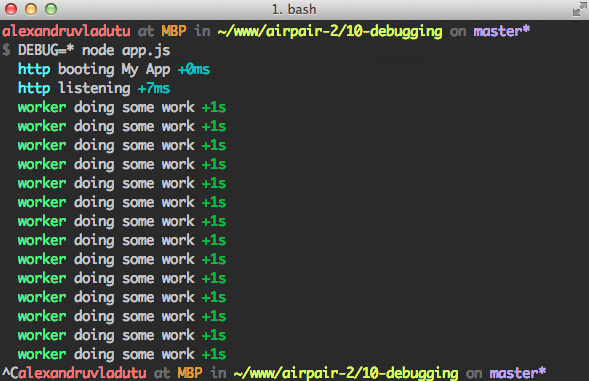Click the '1. bash' window title

[x=294, y=9]
